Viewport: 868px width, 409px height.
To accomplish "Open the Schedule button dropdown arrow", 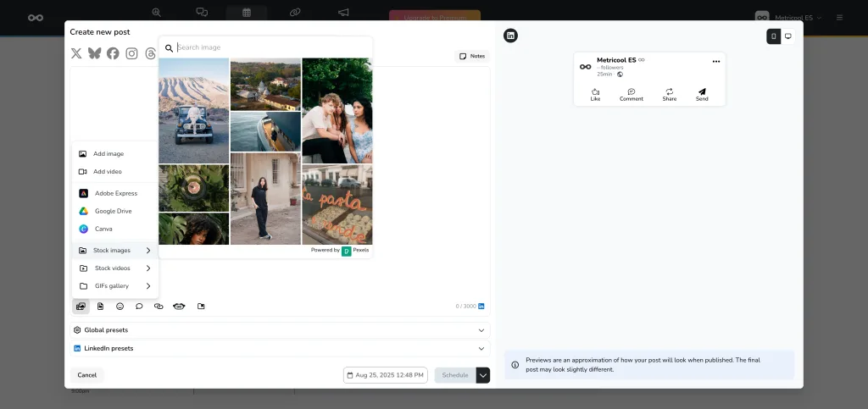I will click(x=483, y=375).
